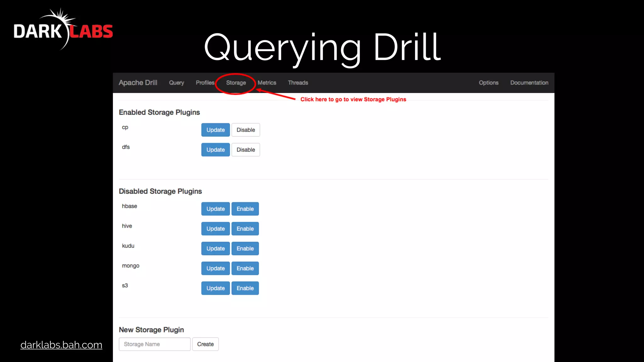Select the cp plugin name
Screen dimensions: 644x362
click(x=125, y=127)
